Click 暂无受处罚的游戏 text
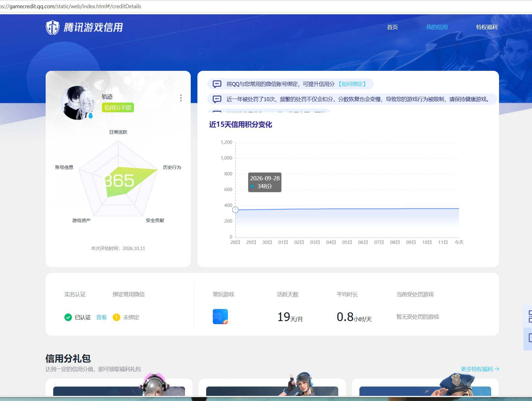 [418, 317]
